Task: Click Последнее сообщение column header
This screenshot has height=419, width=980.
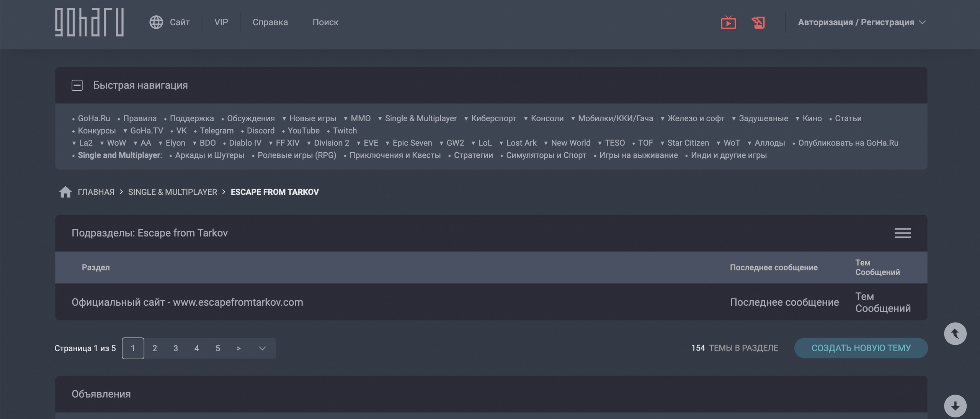Action: pyautogui.click(x=774, y=267)
